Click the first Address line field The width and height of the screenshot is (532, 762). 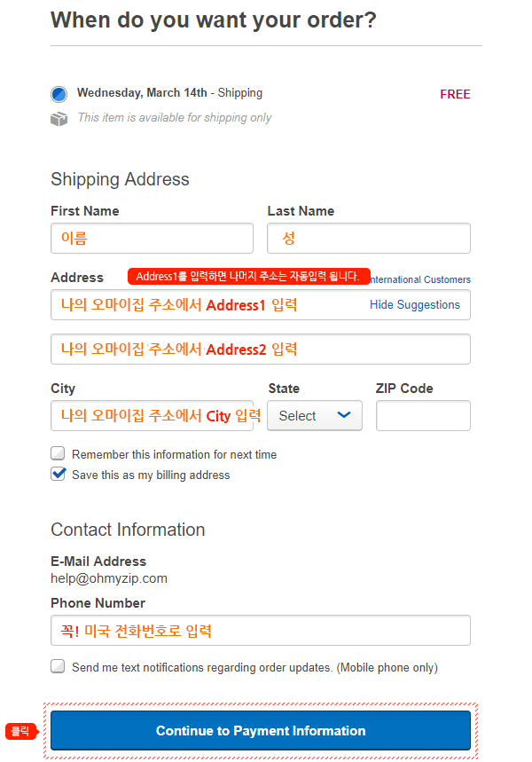click(x=204, y=305)
